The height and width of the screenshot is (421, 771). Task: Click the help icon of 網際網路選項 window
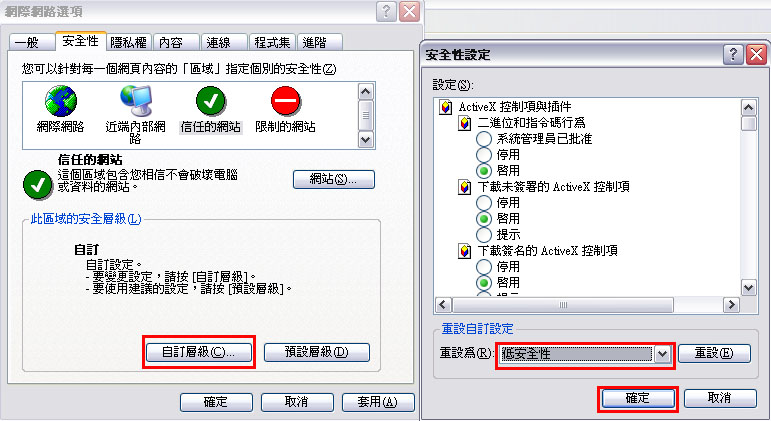pyautogui.click(x=386, y=11)
